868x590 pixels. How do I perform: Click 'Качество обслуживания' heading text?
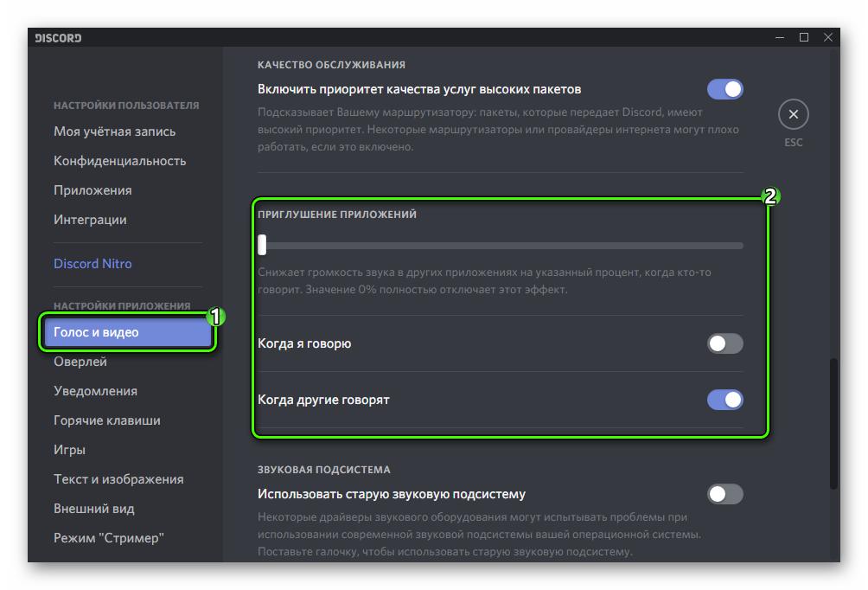tap(331, 65)
